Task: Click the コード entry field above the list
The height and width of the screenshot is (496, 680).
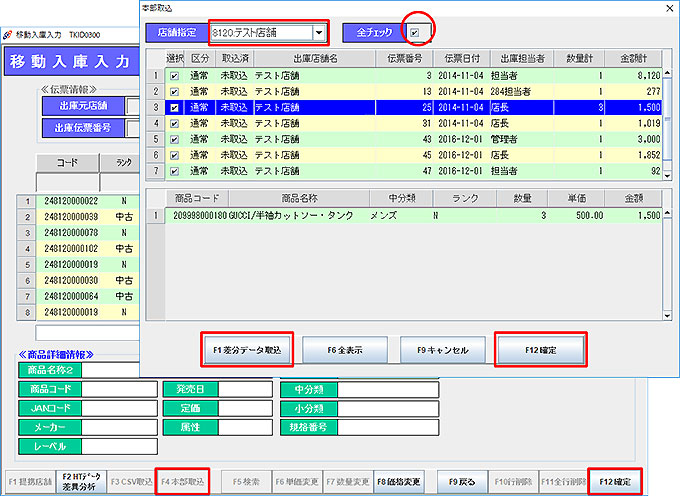Action: click(x=67, y=182)
